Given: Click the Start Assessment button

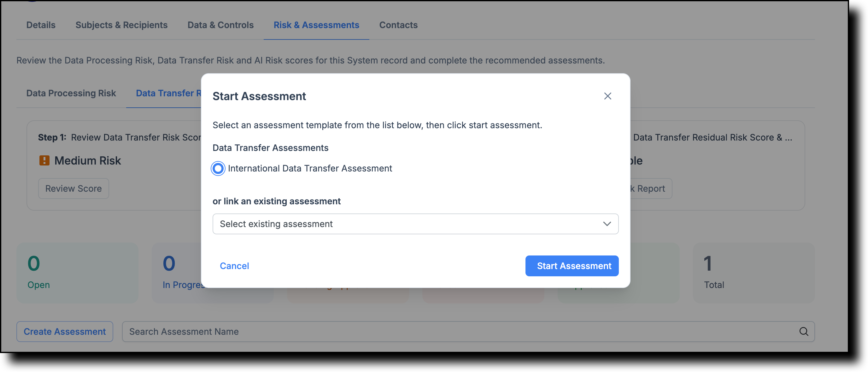Looking at the screenshot, I should tap(572, 266).
